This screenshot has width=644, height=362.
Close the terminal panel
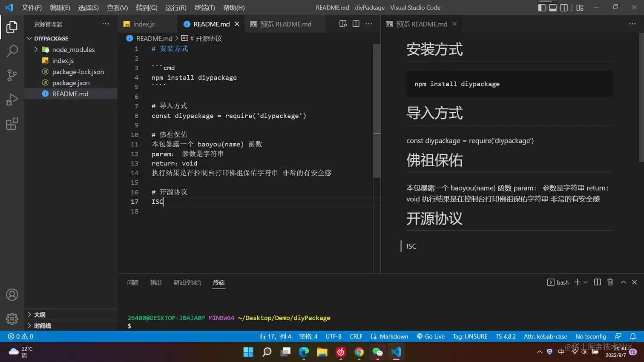pyautogui.click(x=634, y=282)
